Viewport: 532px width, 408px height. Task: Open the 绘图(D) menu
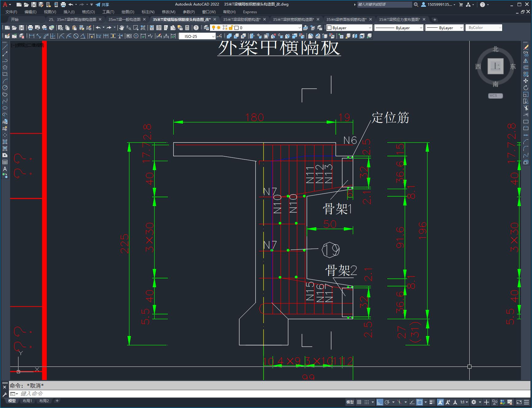(x=128, y=12)
